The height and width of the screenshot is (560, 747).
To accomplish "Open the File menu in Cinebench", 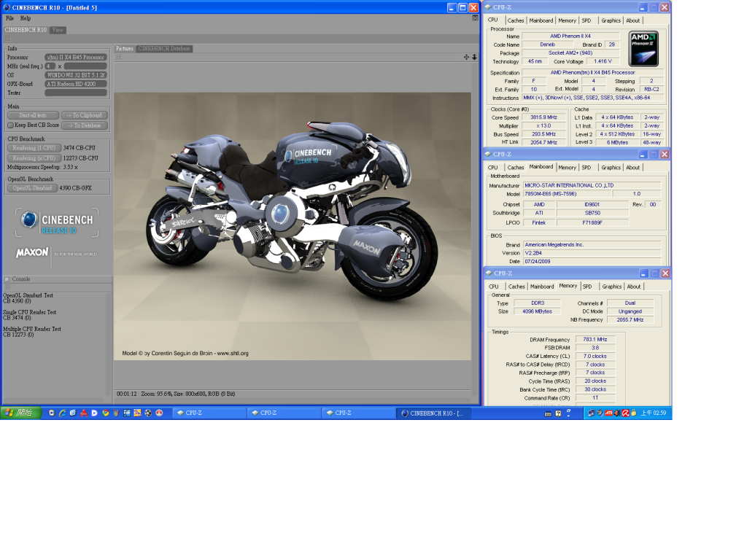I will click(x=10, y=18).
